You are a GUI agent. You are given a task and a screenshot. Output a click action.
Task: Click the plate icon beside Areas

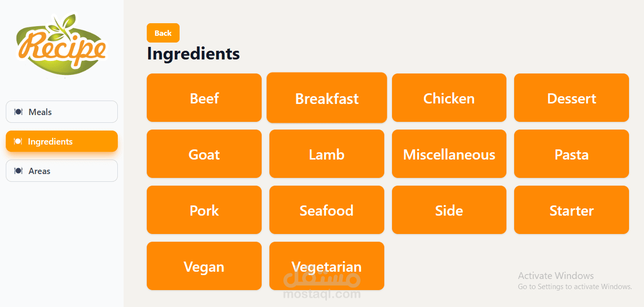[x=18, y=171]
